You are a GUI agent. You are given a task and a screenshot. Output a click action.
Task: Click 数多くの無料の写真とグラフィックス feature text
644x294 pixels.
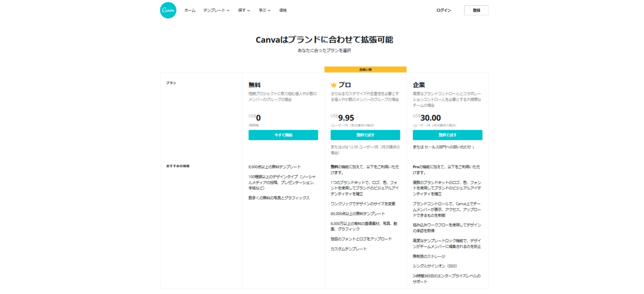click(279, 198)
